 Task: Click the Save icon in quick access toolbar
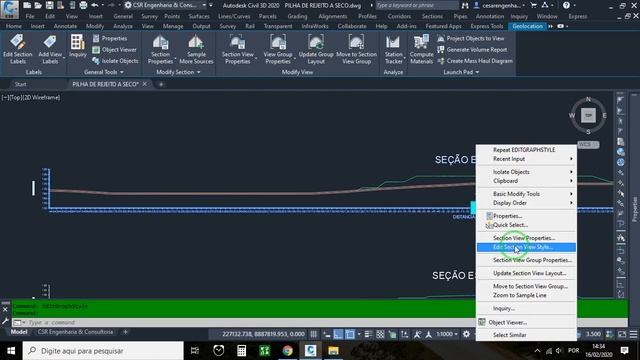tap(49, 5)
